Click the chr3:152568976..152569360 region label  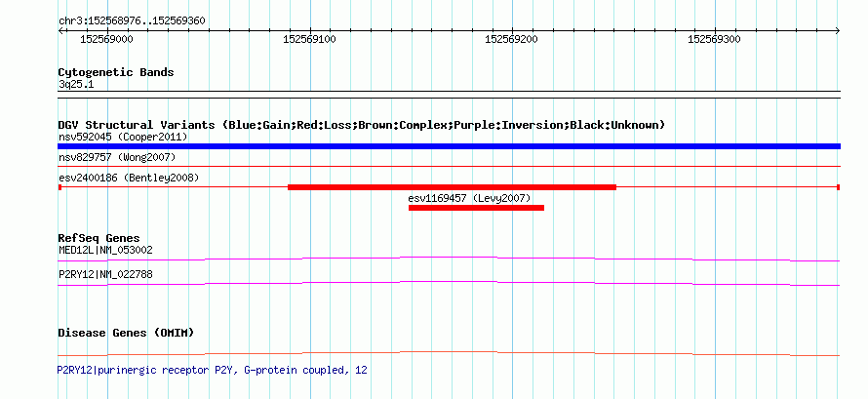(x=132, y=21)
